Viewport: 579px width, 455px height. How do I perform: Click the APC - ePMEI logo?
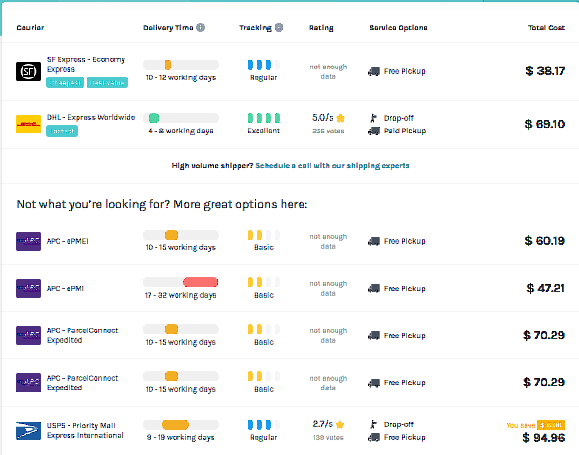(28, 241)
